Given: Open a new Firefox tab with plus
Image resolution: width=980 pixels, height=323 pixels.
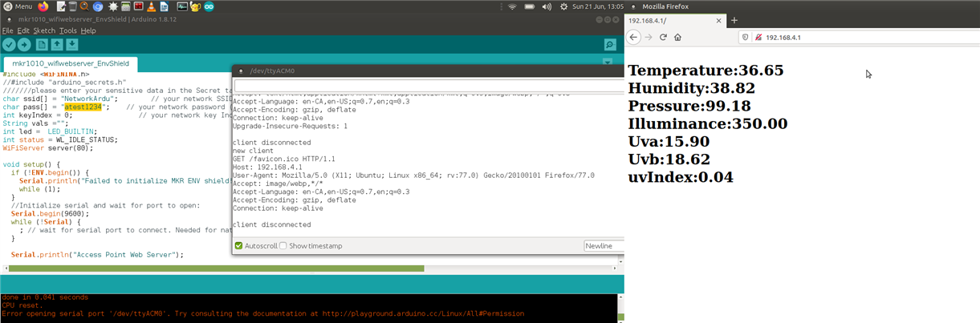Looking at the screenshot, I should click(x=734, y=19).
